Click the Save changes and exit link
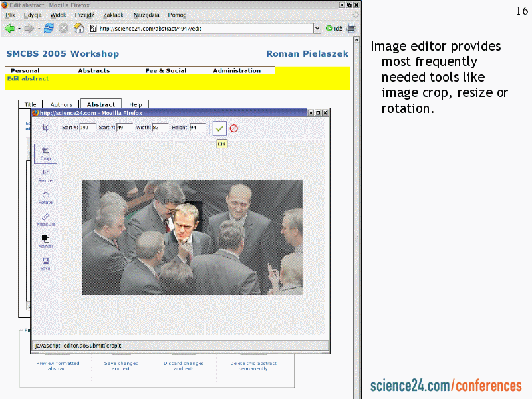This screenshot has height=399, width=532. (121, 366)
